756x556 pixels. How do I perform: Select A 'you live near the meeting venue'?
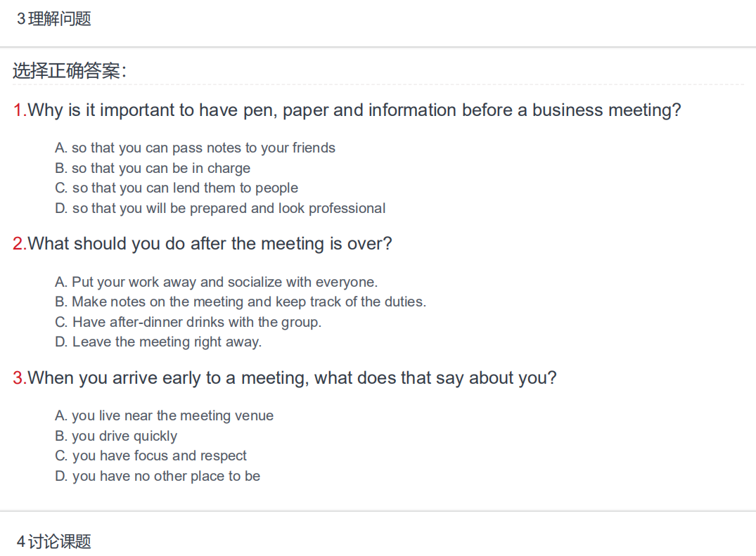pyautogui.click(x=164, y=415)
